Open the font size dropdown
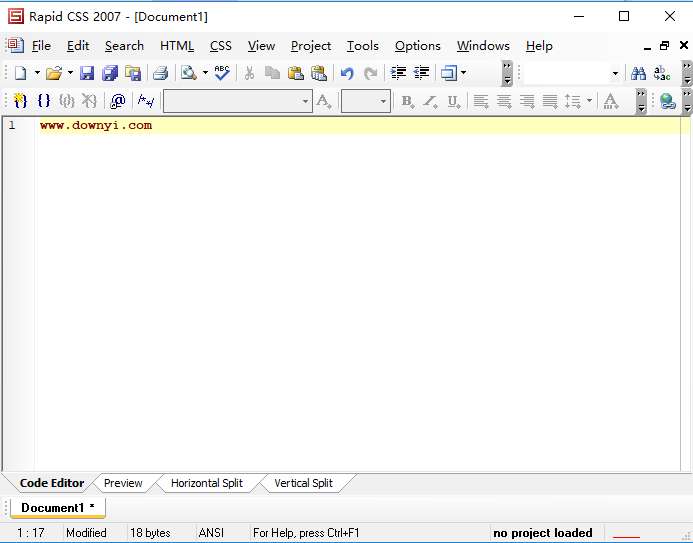The image size is (693, 543). pyautogui.click(x=366, y=101)
